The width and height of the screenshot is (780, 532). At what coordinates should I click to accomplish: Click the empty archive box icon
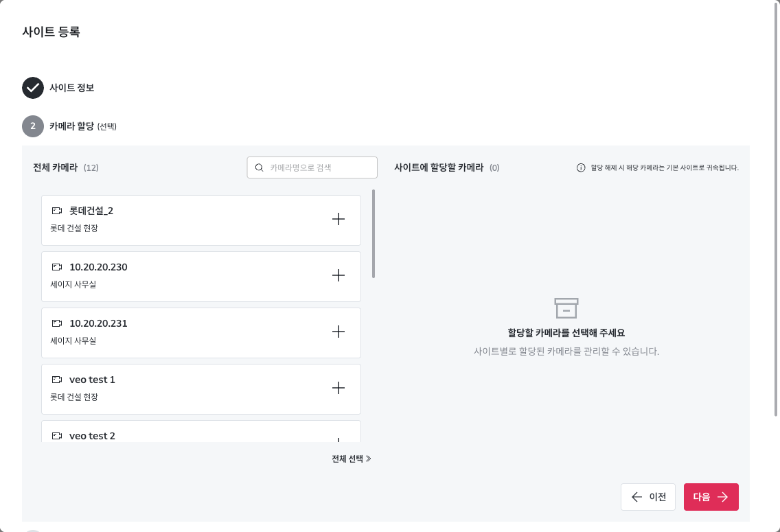566,308
